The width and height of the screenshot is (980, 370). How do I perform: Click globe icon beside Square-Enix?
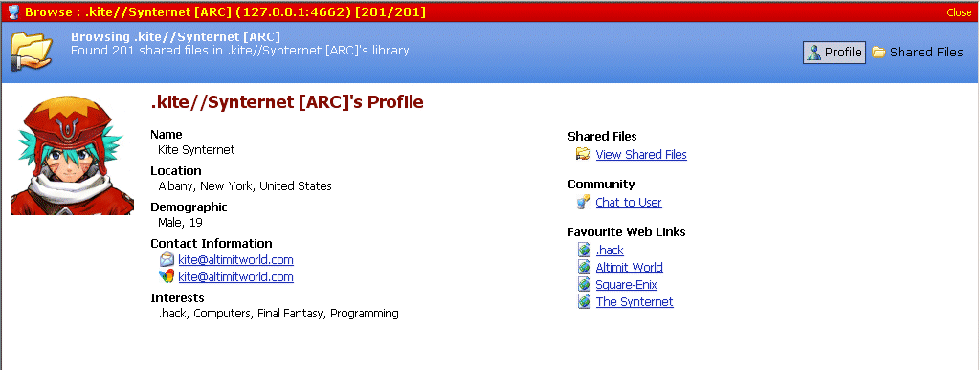(585, 285)
